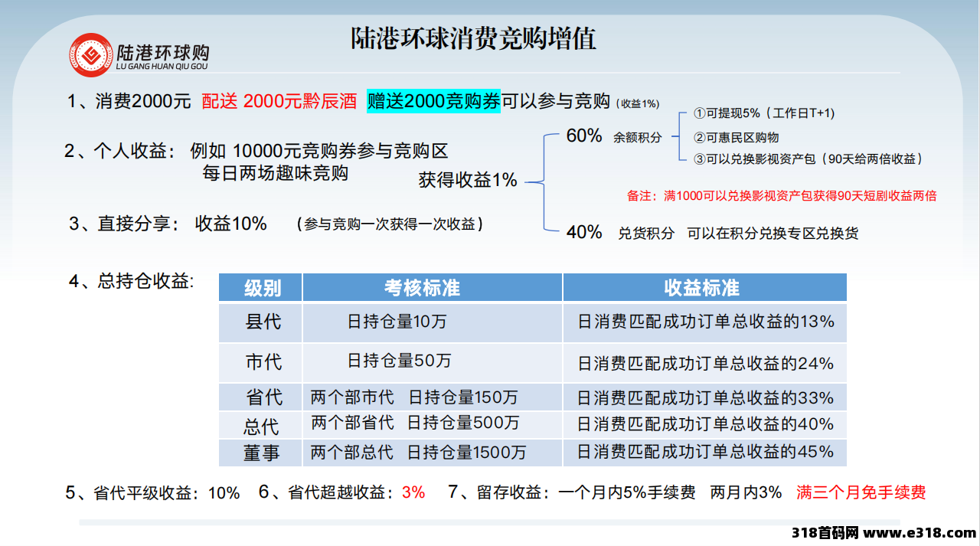This screenshot has width=980, height=546.
Task: Click the cell 日持仓量50万
Action: [x=433, y=362]
